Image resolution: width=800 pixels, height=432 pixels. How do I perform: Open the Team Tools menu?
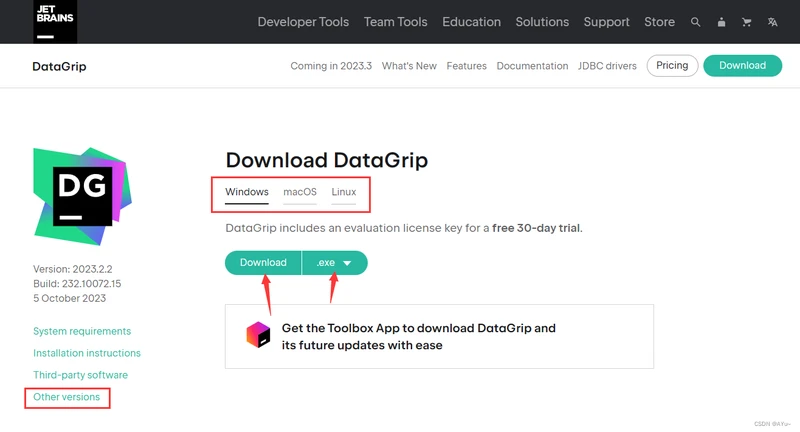click(395, 22)
